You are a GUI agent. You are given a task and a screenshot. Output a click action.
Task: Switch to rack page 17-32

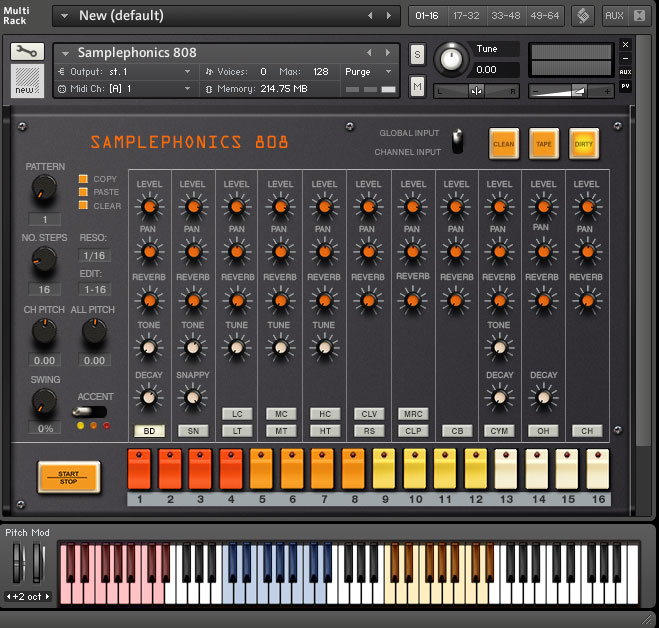[465, 15]
